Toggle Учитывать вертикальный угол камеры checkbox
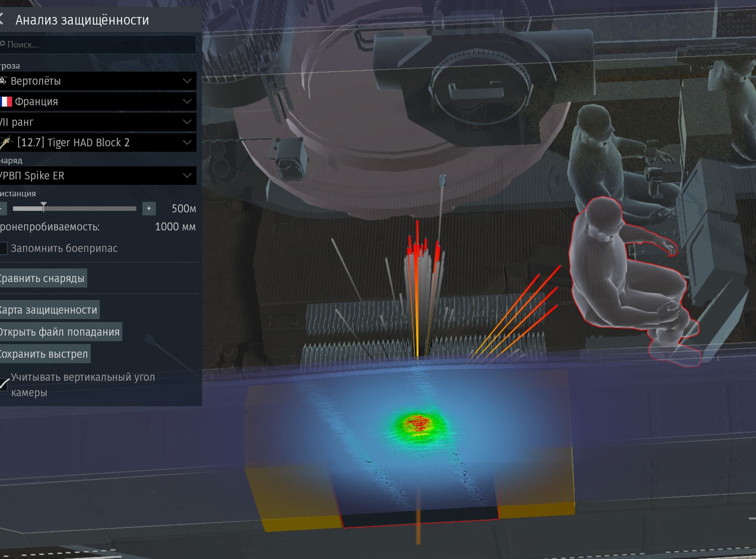This screenshot has width=756, height=559. click(x=4, y=385)
